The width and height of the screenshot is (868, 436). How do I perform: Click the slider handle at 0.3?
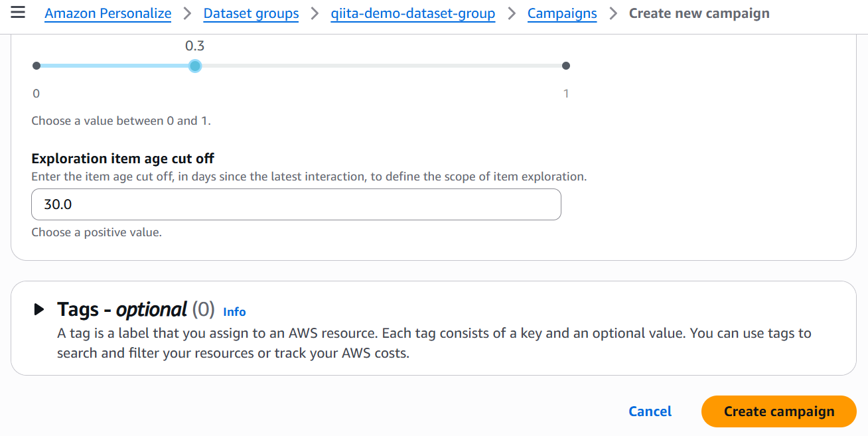tap(194, 66)
